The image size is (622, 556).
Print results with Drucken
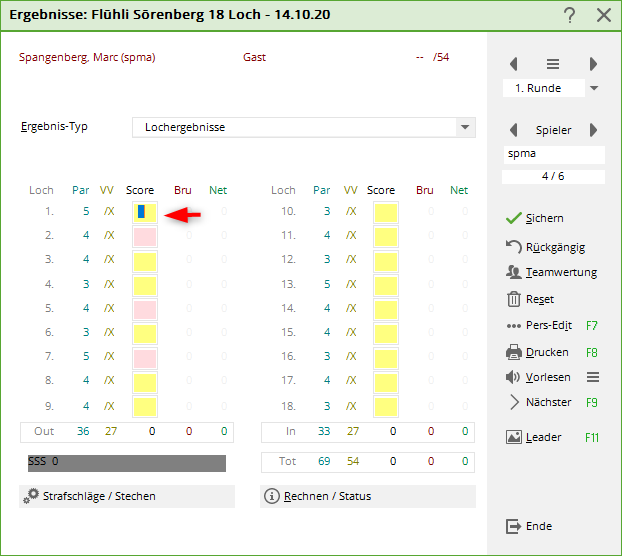tap(539, 352)
